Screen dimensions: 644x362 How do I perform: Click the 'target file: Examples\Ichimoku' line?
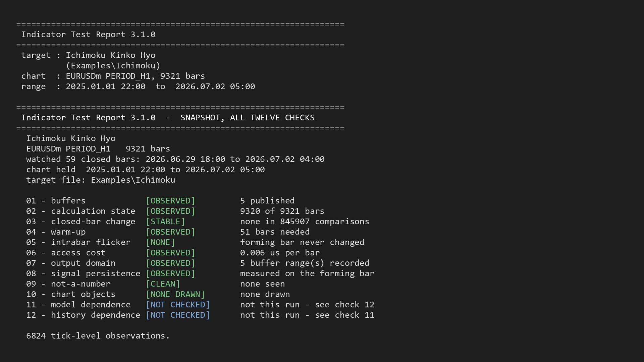coord(101,180)
